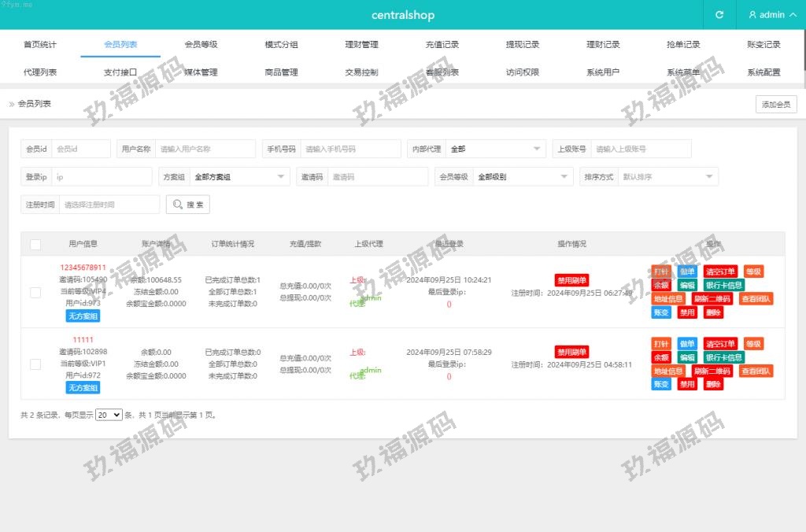Click 打针 badge for user 12345678911

click(x=661, y=272)
